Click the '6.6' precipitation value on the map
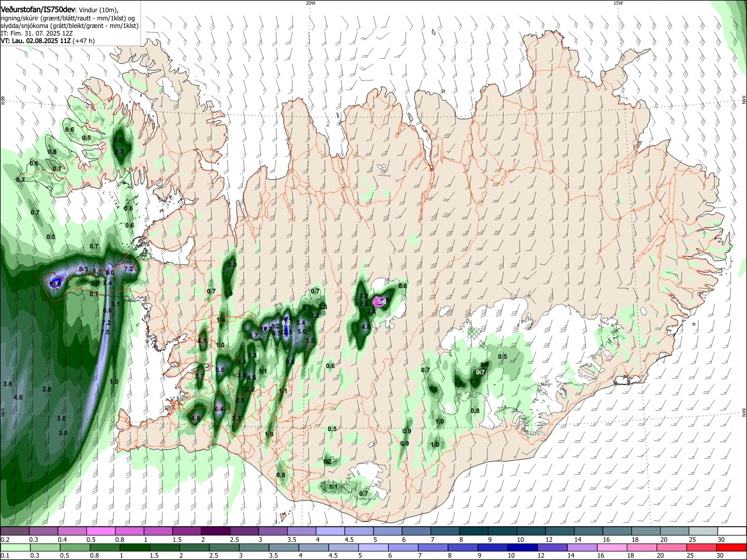The image size is (747, 560). pos(107,310)
